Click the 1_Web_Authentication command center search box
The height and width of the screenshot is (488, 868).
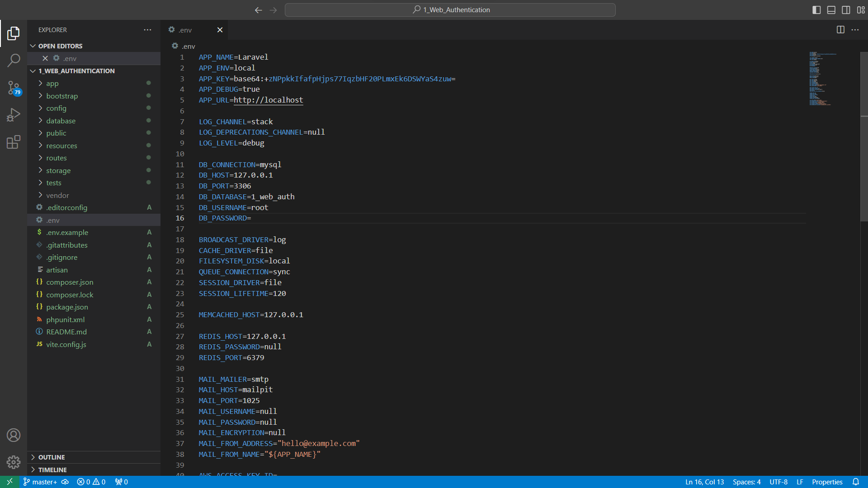(x=450, y=10)
